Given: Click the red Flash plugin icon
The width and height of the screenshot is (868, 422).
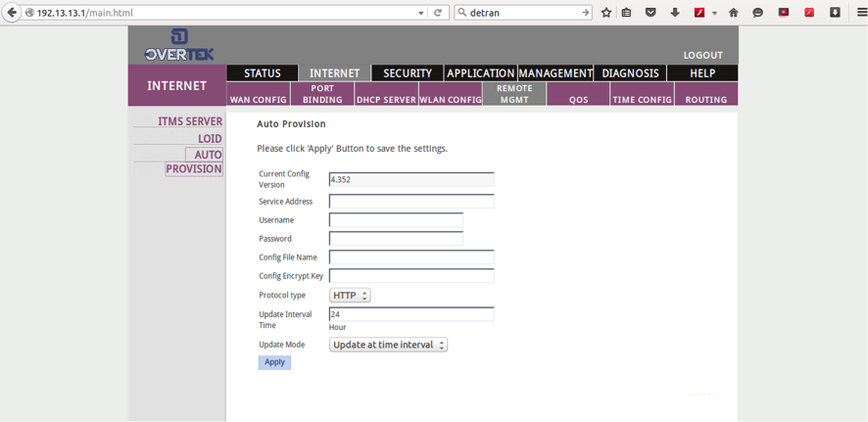Looking at the screenshot, I should 699,12.
